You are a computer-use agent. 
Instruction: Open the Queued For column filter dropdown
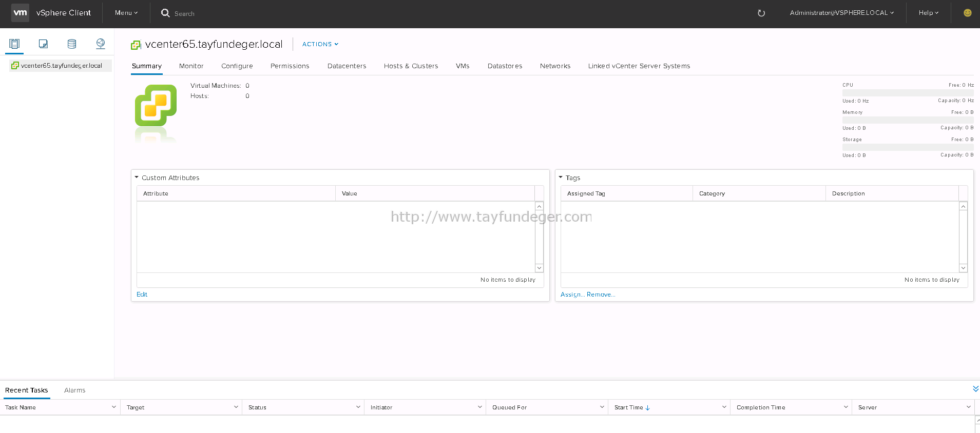point(602,407)
